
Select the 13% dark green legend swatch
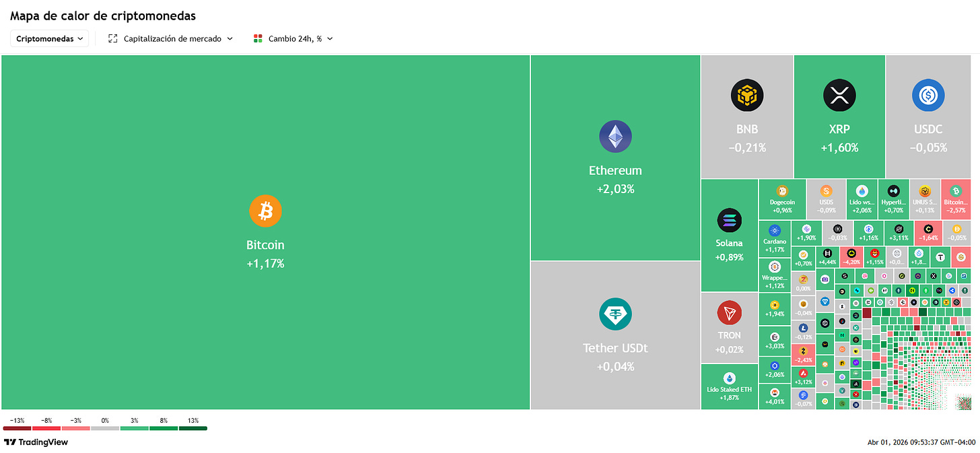(x=193, y=428)
